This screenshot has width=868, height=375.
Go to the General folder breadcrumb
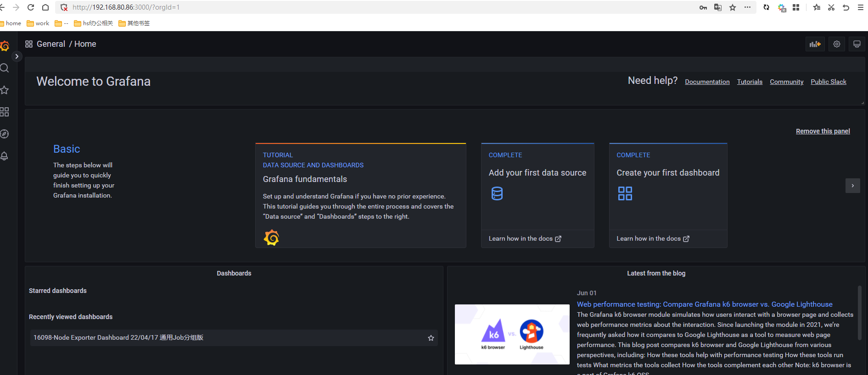(x=51, y=44)
